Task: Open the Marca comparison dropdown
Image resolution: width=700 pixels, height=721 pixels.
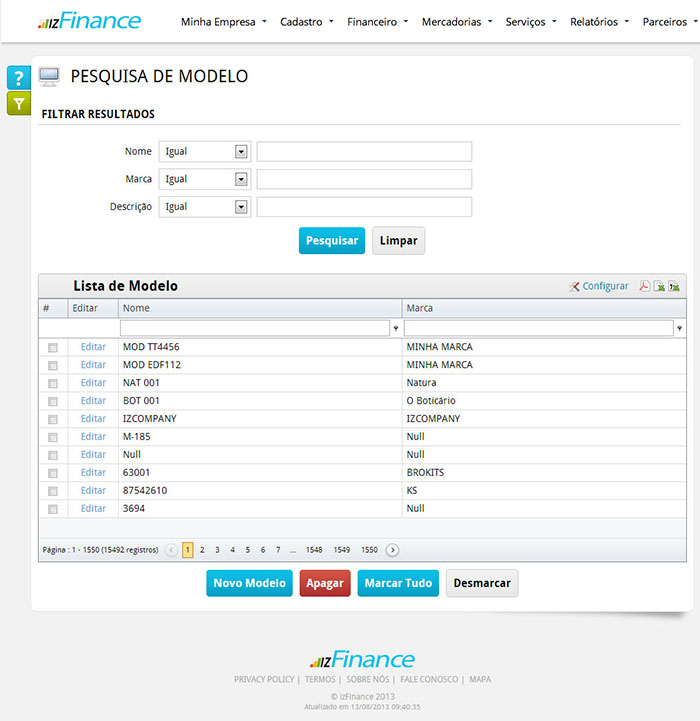Action: click(x=205, y=179)
